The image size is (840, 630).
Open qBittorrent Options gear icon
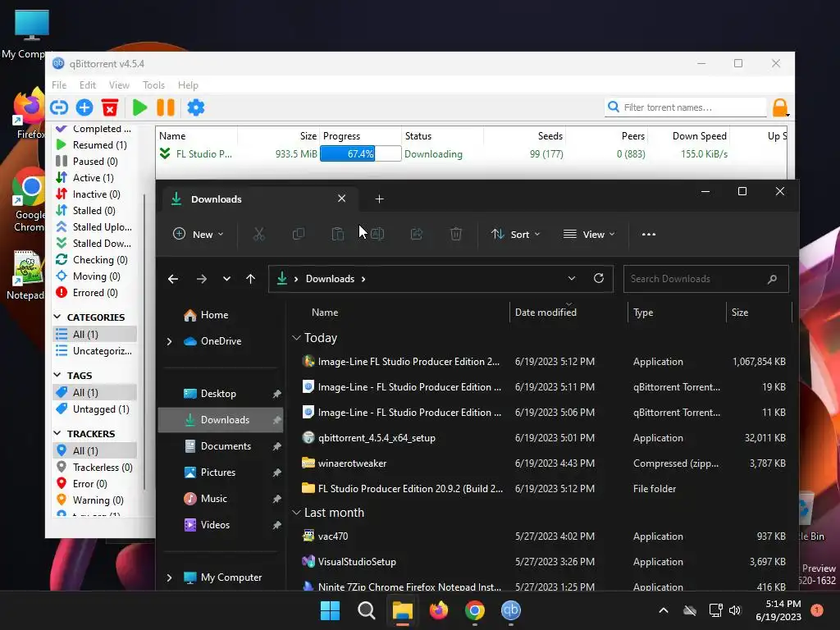[196, 107]
